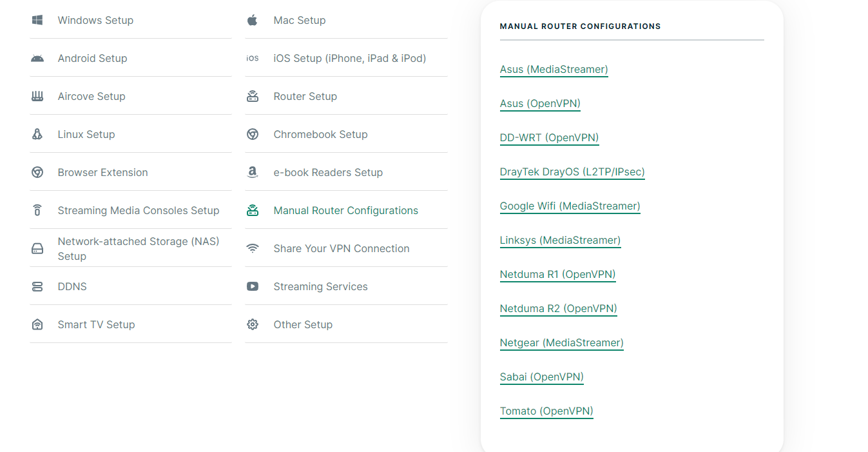
Task: Click the Netduma R2 (OpenVPN) link
Action: 559,308
